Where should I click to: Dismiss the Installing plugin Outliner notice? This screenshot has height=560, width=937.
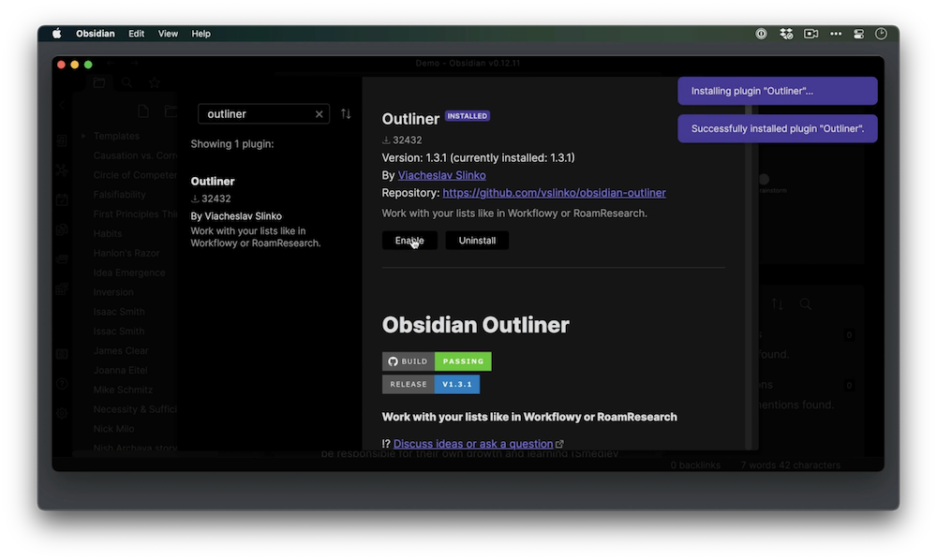[778, 91]
